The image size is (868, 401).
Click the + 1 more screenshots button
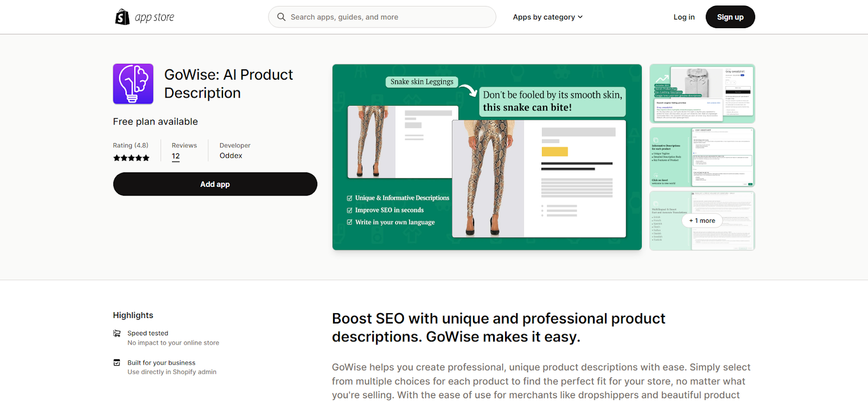click(x=702, y=221)
